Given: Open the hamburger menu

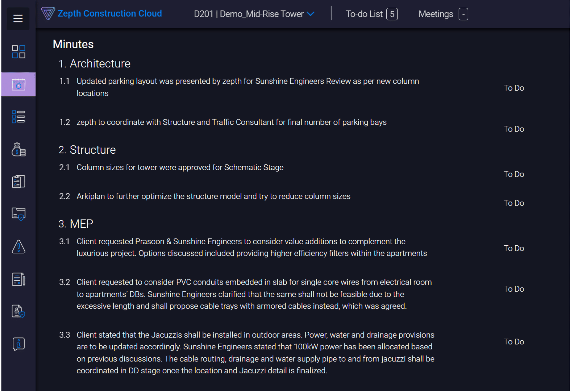Looking at the screenshot, I should 18,19.
